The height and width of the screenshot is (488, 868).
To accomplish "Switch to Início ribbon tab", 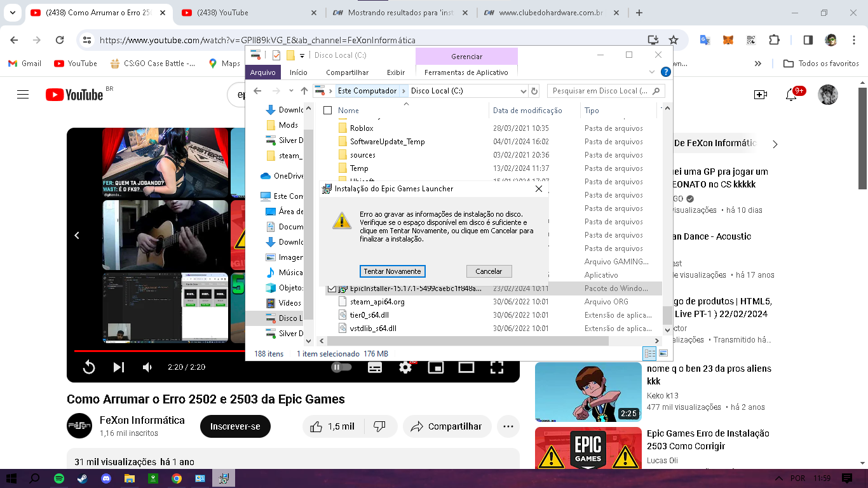I will coord(299,72).
